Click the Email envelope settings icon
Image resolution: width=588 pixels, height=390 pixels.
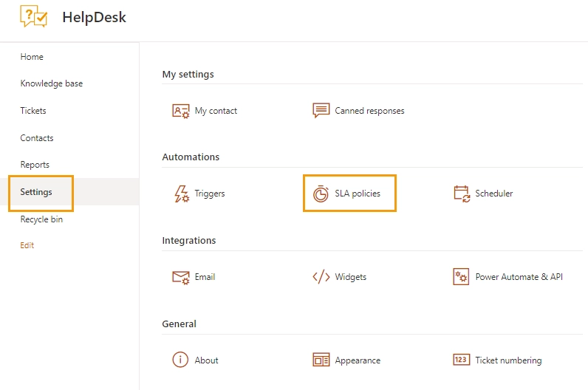coord(181,278)
